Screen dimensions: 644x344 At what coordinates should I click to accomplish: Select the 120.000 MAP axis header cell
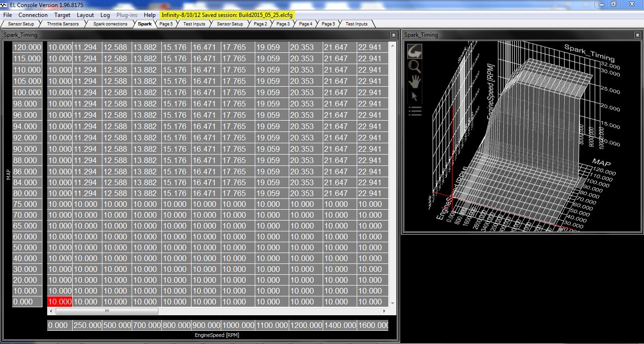(27, 48)
